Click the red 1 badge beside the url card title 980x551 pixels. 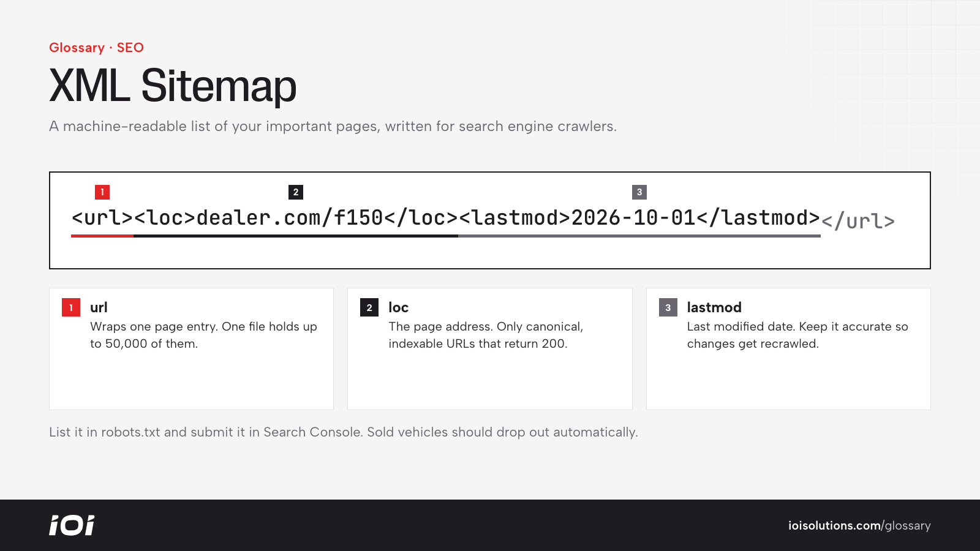[71, 307]
